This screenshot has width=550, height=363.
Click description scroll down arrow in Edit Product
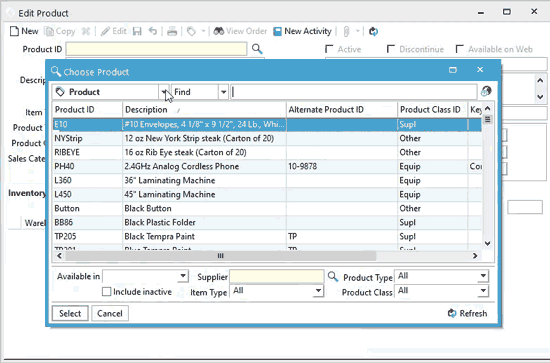pos(540,97)
